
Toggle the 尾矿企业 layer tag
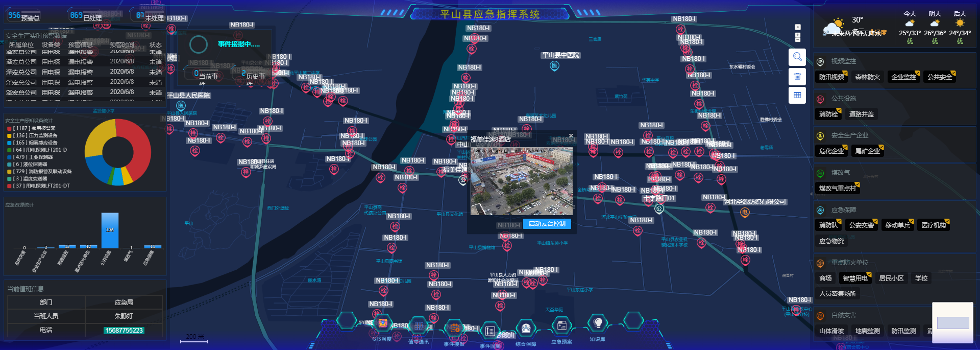coord(867,151)
